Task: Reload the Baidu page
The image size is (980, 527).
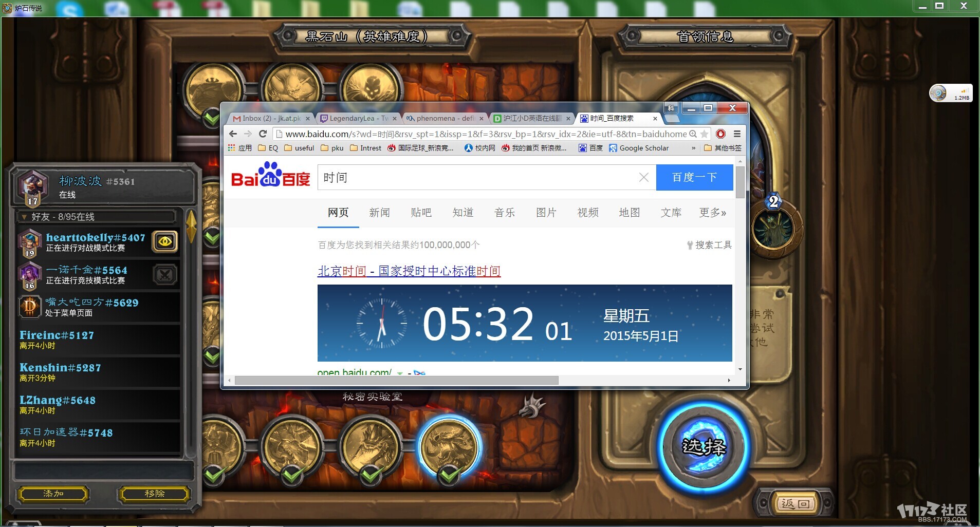Action: pos(263,134)
